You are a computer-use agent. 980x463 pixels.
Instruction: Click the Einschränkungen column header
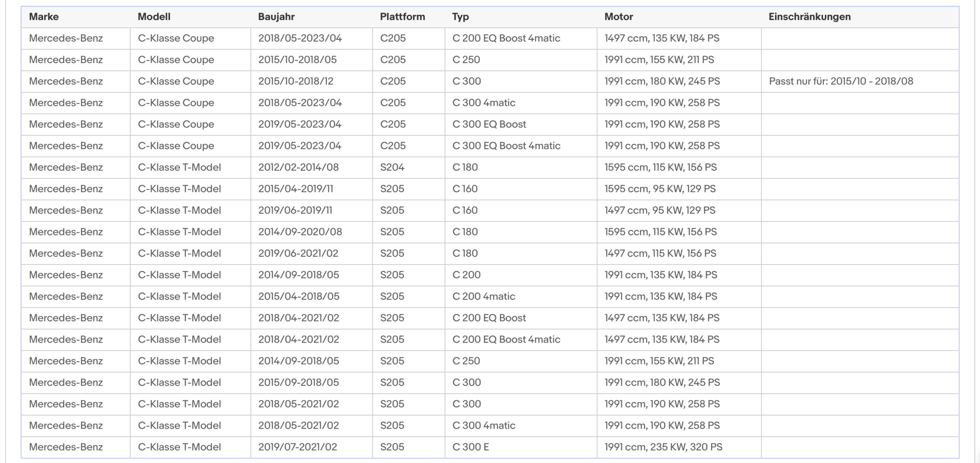860,17
